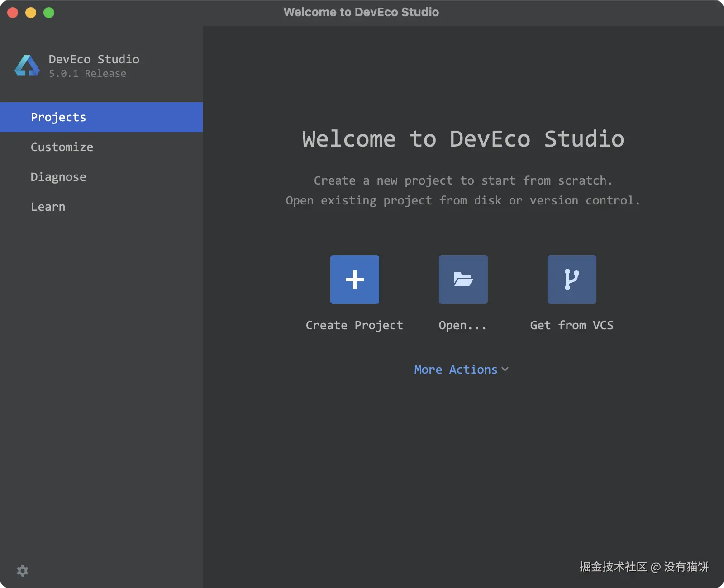Click the Welcome to DevEco Studio heading
Screen dimensions: 724x588
[x=463, y=139]
